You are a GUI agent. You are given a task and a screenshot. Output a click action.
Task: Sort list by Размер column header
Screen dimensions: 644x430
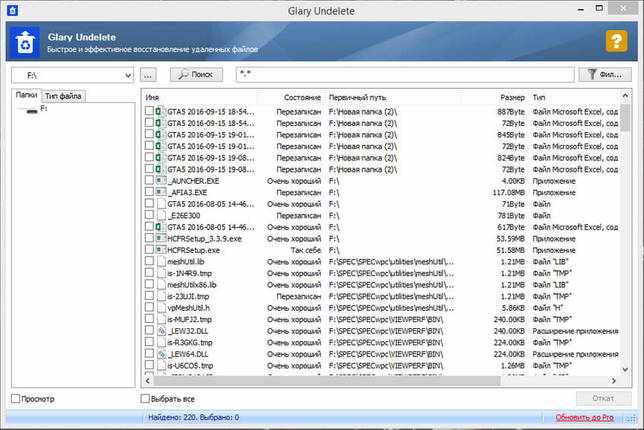click(512, 97)
